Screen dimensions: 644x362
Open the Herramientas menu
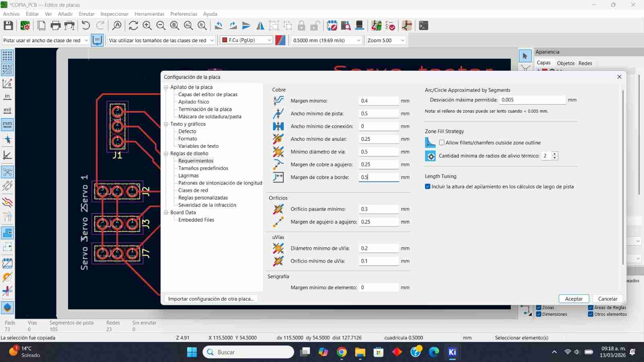pos(149,14)
